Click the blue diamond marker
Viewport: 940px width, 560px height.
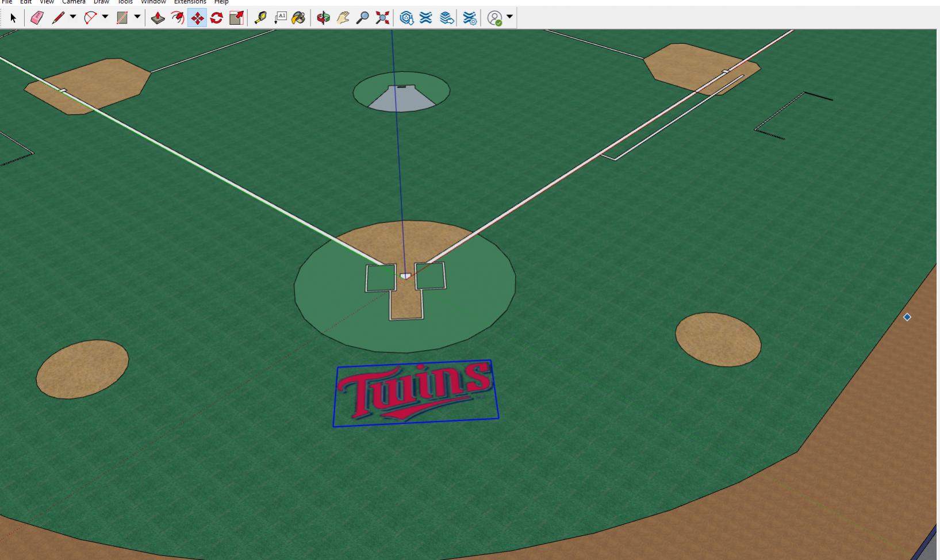907,317
